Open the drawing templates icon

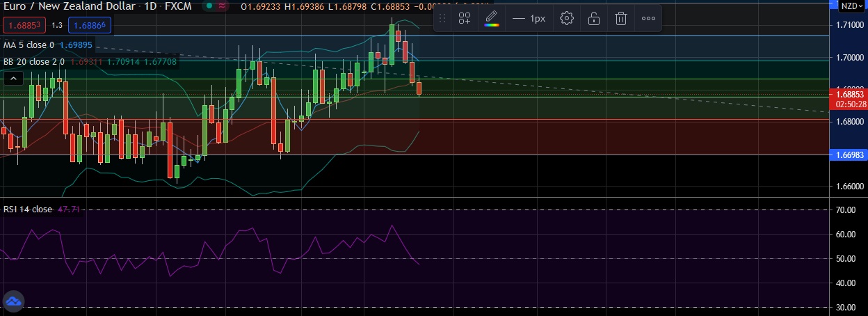pyautogui.click(x=465, y=19)
